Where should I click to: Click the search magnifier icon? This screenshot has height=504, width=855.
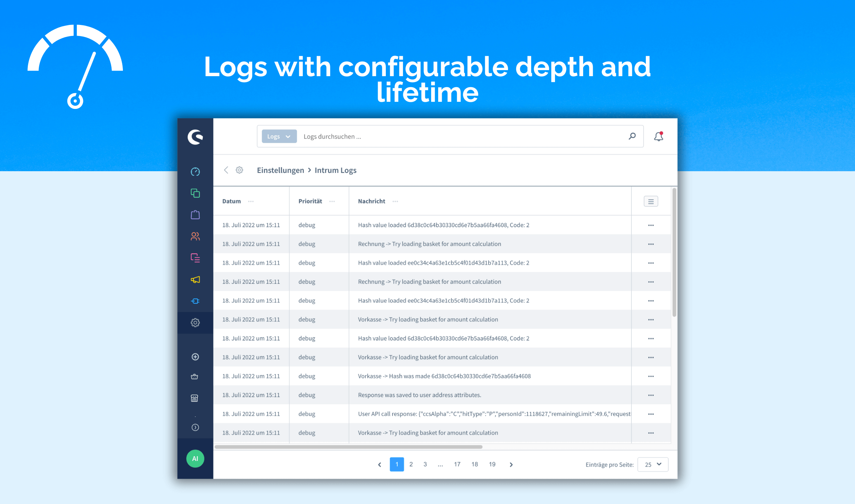click(x=632, y=136)
